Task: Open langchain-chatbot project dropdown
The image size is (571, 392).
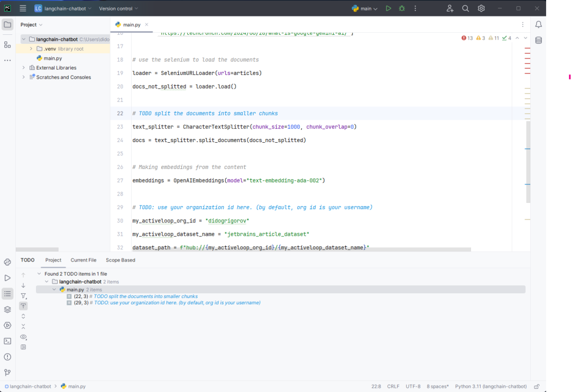Action: (62, 8)
